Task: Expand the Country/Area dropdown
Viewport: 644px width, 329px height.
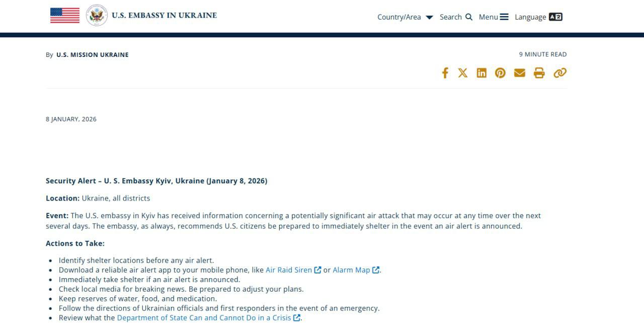Action: [405, 17]
